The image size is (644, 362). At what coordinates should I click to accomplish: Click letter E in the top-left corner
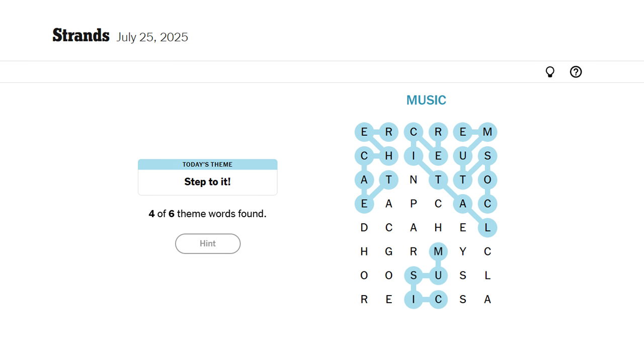pos(364,132)
